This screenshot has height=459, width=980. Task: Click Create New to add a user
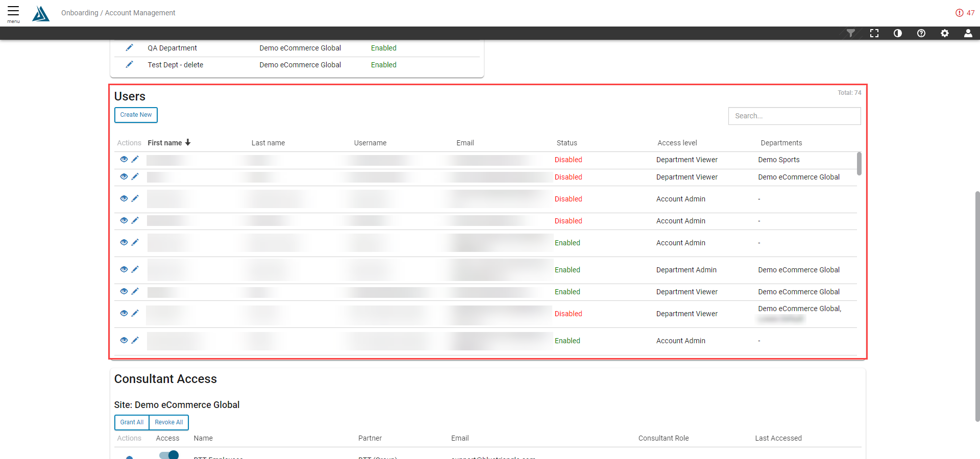tap(135, 115)
